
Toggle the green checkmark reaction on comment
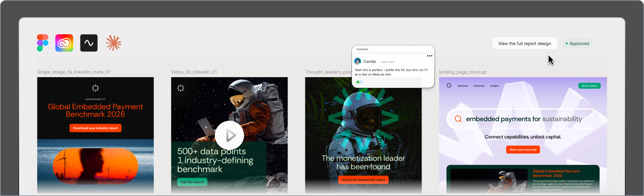pos(359,82)
